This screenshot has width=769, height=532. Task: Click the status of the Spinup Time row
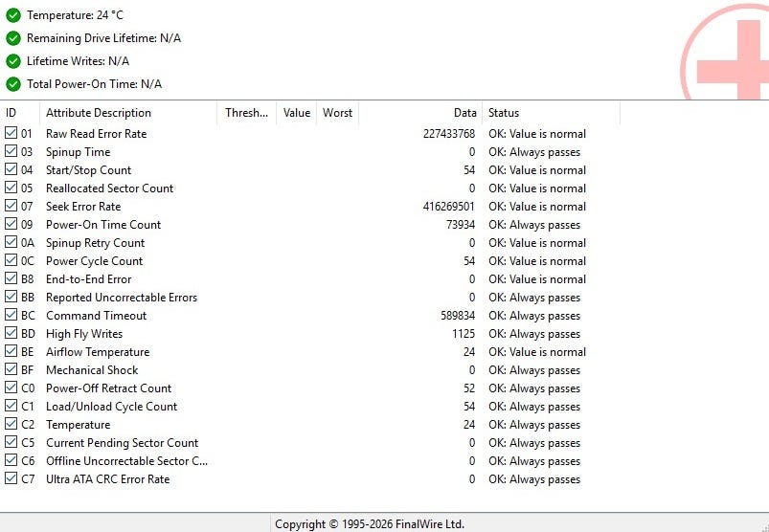[x=534, y=152]
